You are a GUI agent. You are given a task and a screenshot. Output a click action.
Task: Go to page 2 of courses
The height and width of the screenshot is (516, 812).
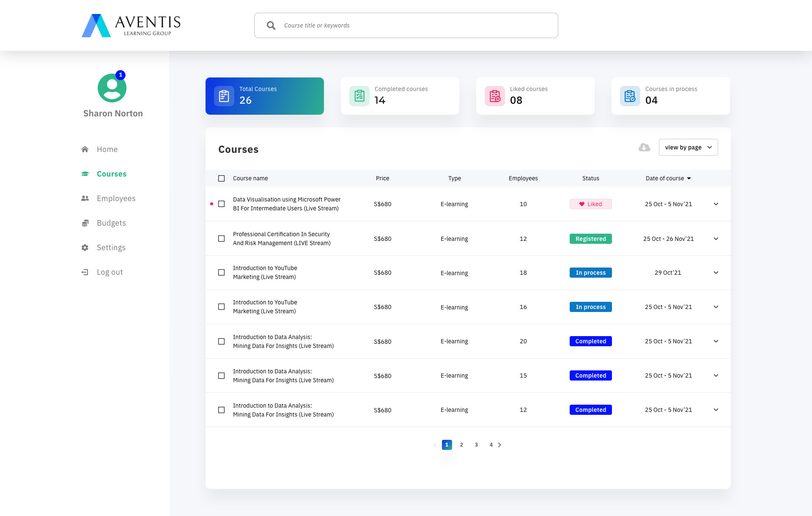tap(461, 445)
